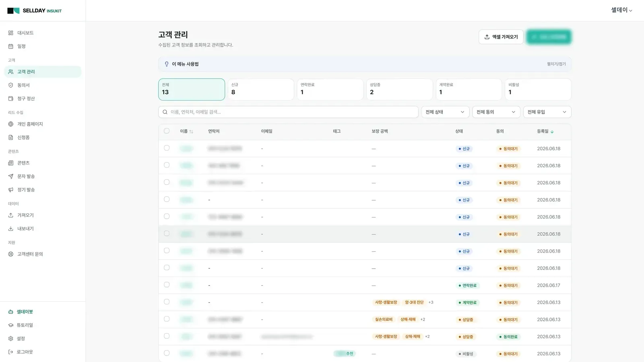Select the 상담중 2 filter tab
Image resolution: width=644 pixels, height=362 pixels.
(399, 89)
